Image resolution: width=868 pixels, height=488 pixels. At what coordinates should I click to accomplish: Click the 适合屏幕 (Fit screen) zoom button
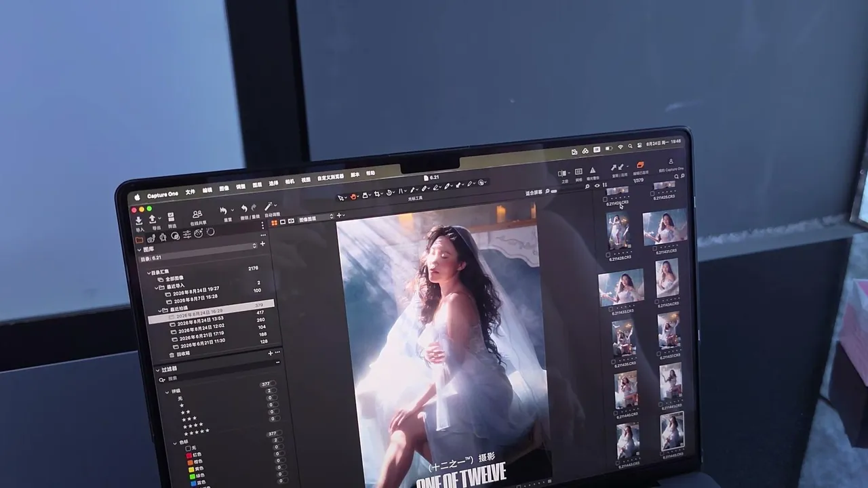pyautogui.click(x=534, y=193)
